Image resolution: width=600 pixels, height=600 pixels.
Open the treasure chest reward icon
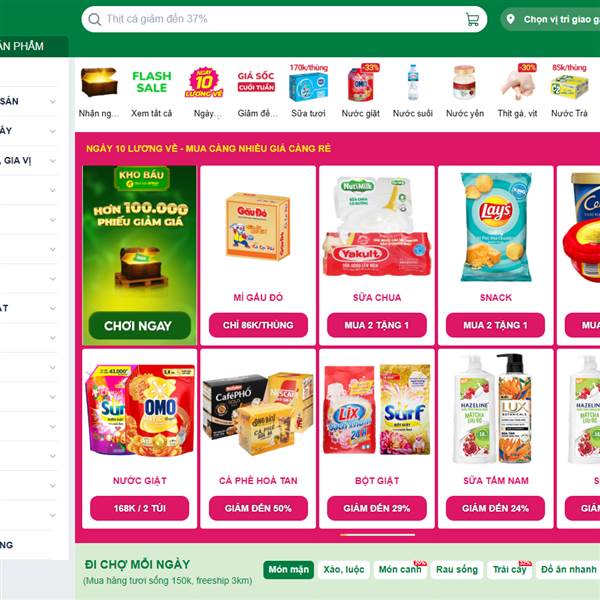point(99,82)
